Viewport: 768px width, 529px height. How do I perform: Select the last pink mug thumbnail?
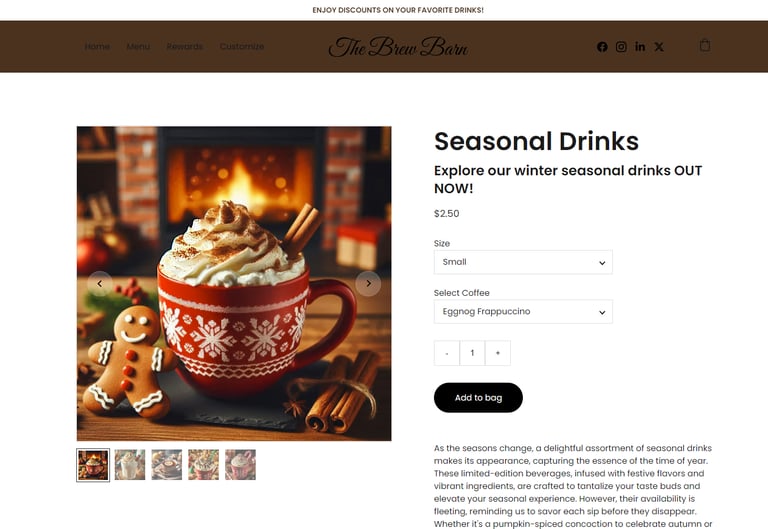(x=240, y=465)
